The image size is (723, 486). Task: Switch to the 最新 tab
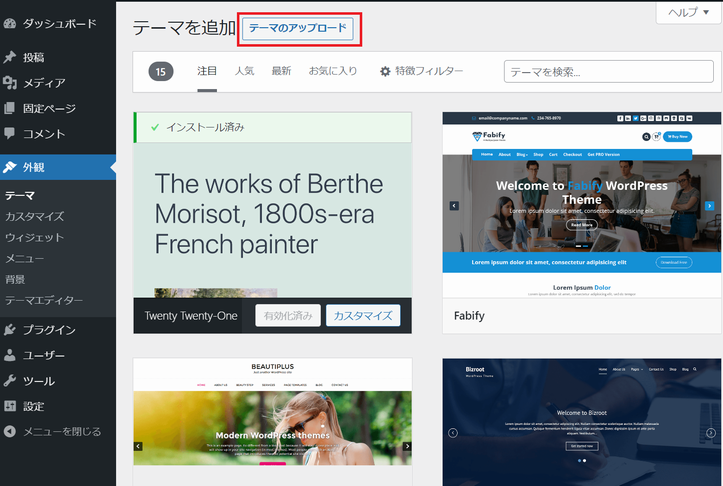point(281,71)
